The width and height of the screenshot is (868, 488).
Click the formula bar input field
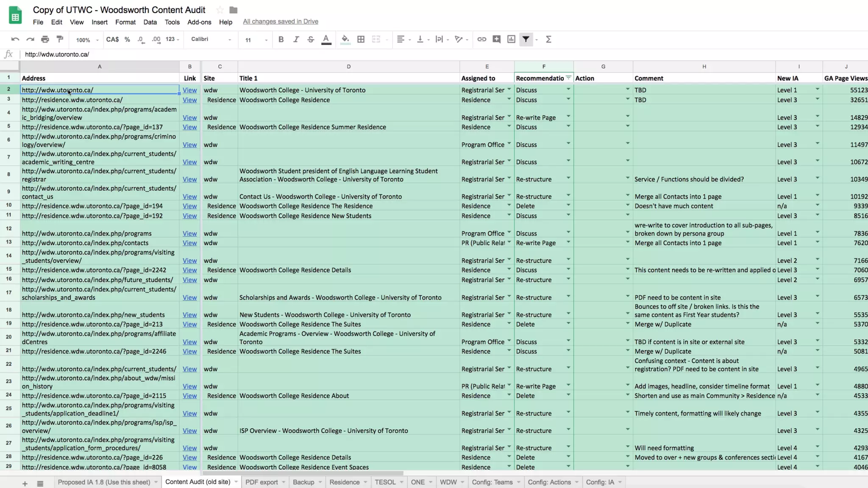[x=254, y=54]
